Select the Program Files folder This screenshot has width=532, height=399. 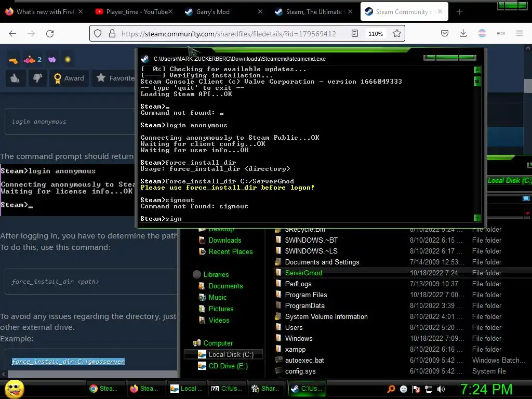point(305,295)
